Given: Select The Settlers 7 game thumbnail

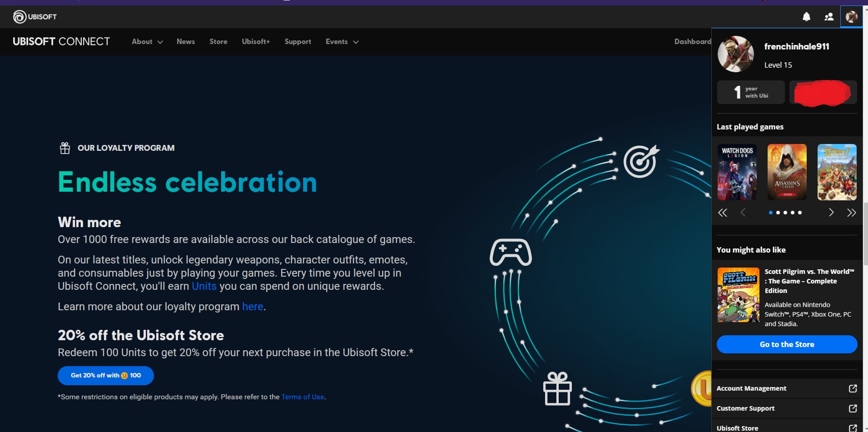Looking at the screenshot, I should click(x=837, y=172).
